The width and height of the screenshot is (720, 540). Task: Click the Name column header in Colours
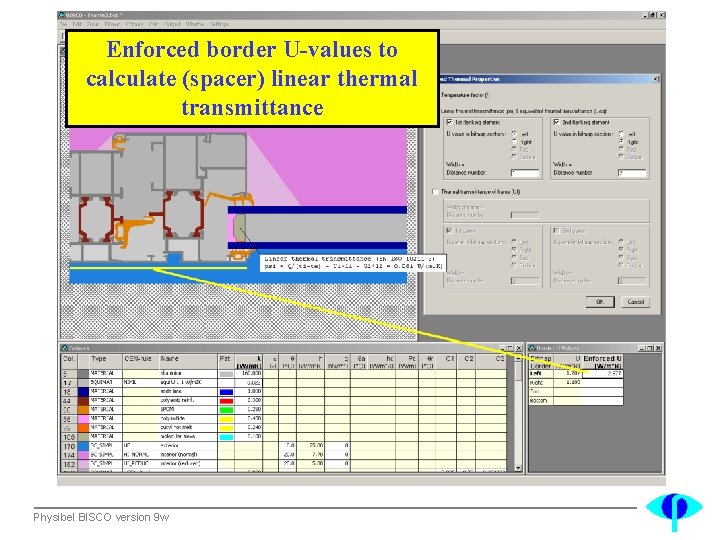click(188, 361)
